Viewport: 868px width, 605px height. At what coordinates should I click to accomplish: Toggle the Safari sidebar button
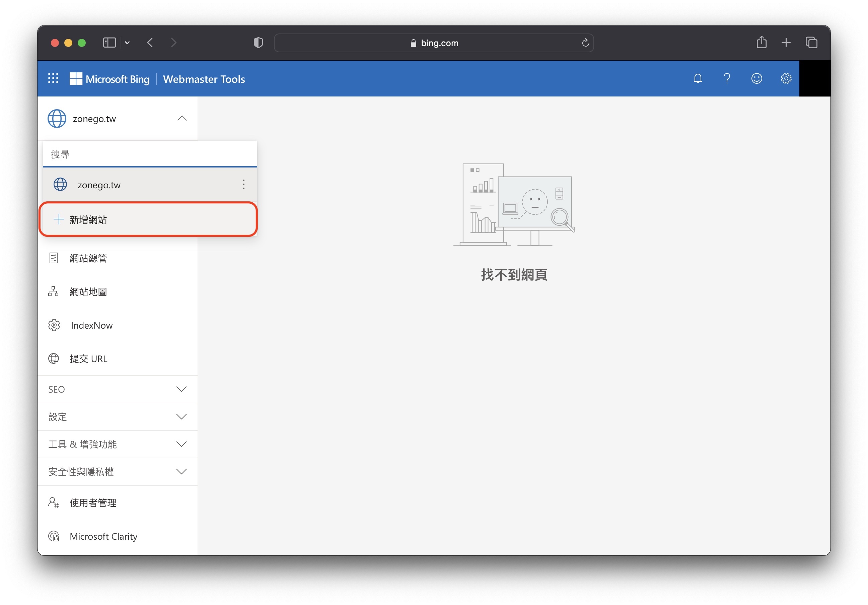110,43
